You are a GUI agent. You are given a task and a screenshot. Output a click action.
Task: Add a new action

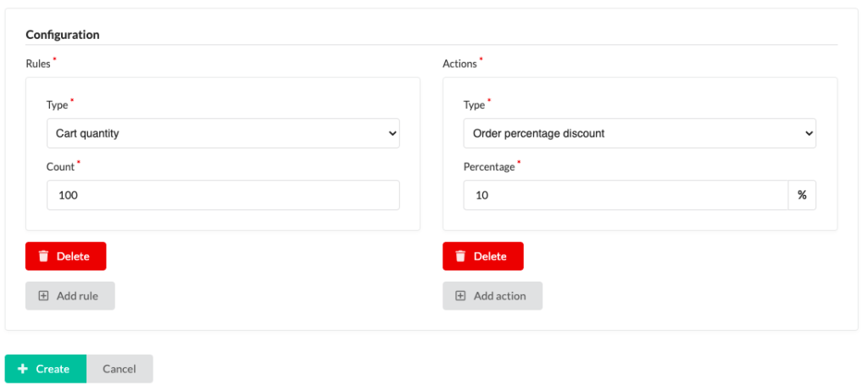(492, 296)
